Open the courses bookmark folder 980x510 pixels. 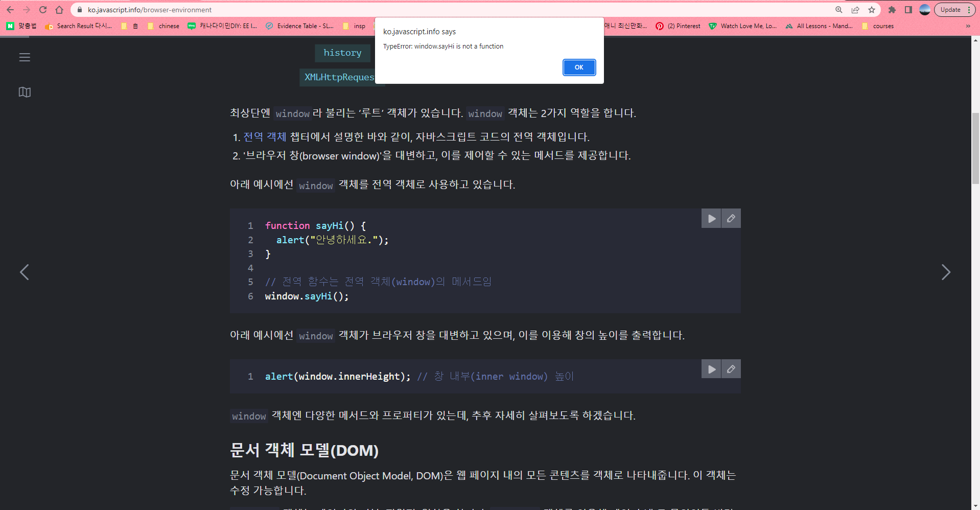coord(878,26)
